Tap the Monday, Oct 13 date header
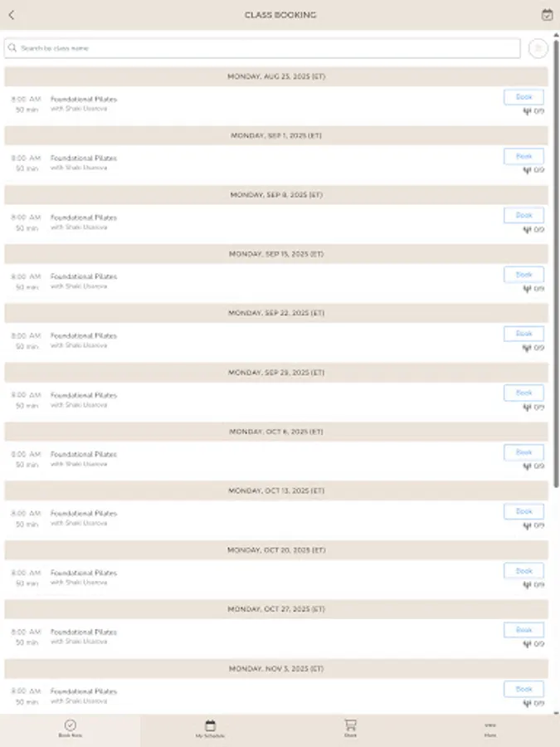The image size is (560, 747). pos(280,491)
